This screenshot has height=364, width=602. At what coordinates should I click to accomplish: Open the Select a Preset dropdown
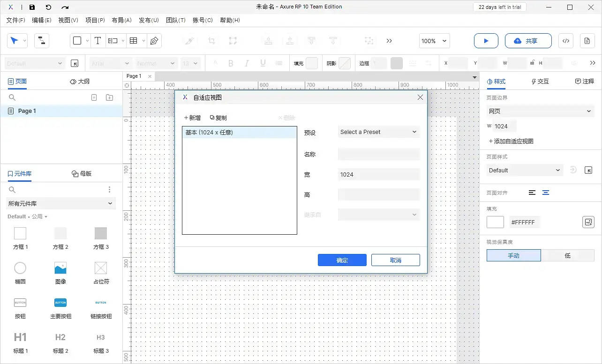pos(378,132)
